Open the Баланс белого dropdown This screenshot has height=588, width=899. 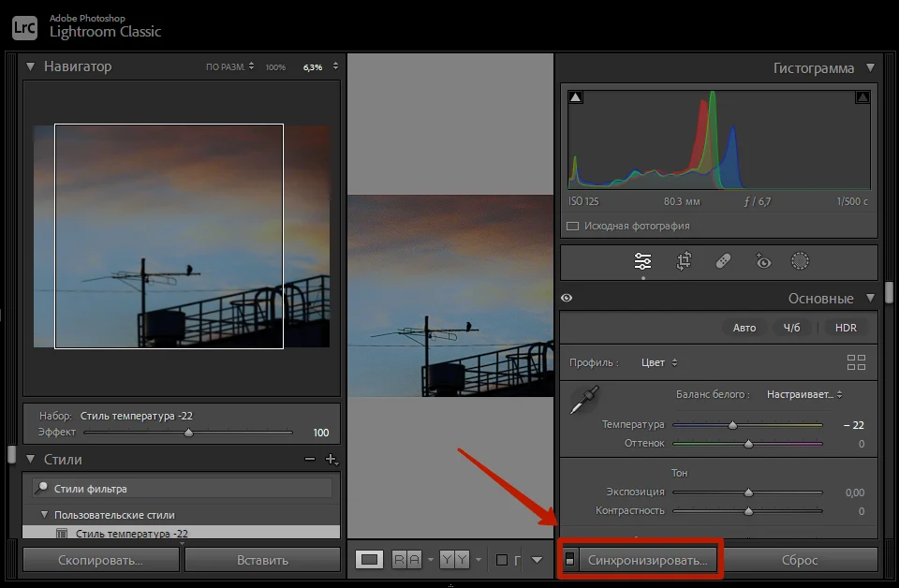pos(804,395)
